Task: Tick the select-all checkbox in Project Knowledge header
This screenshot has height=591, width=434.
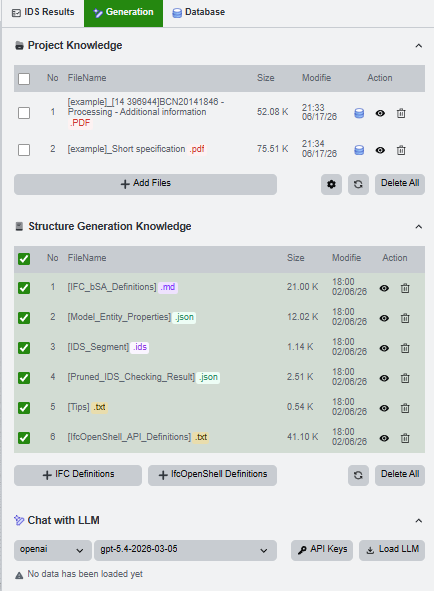Action: pyautogui.click(x=24, y=79)
